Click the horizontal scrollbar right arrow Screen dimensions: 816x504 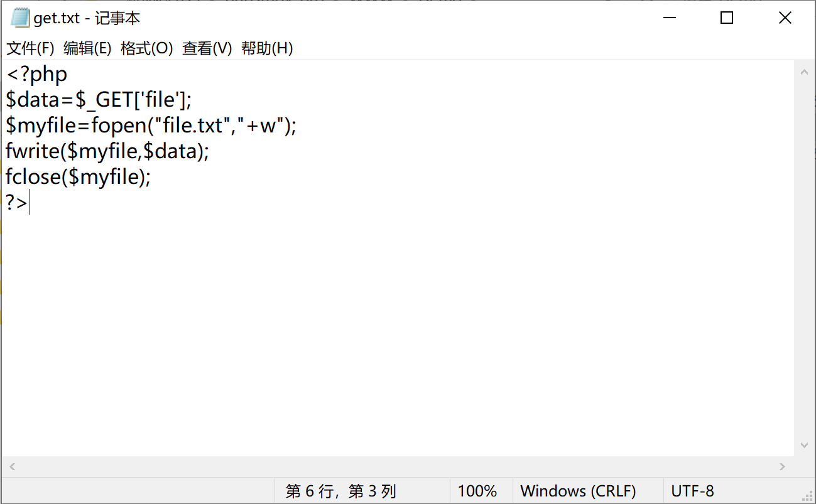pos(782,466)
